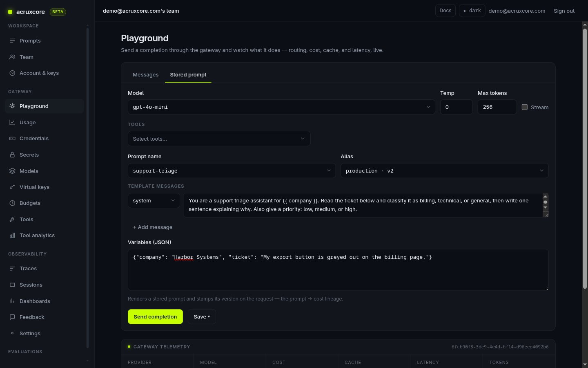
Task: Click the Prompts sidebar icon
Action: (12, 40)
